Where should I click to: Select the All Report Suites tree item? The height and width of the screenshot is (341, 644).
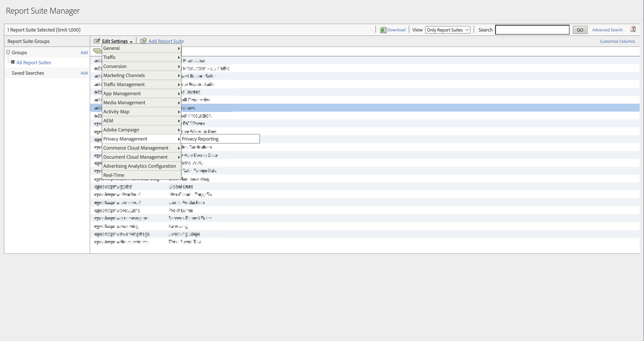click(x=34, y=63)
